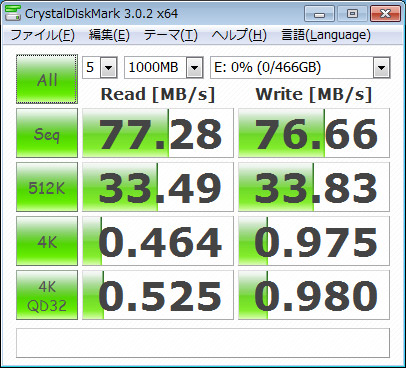Open the 言語(Language) menu
The width and height of the screenshot is (406, 368).
tap(326, 35)
